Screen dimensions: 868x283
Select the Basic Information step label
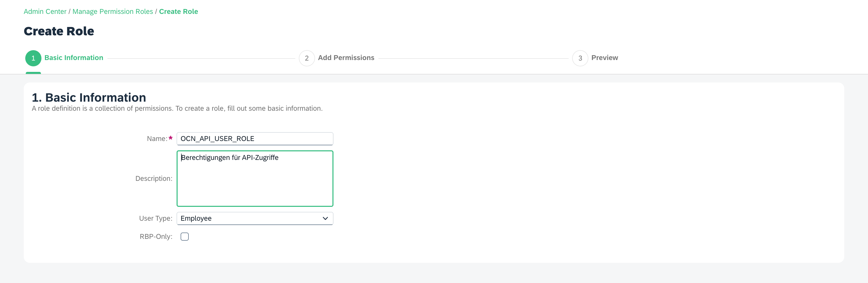[74, 58]
